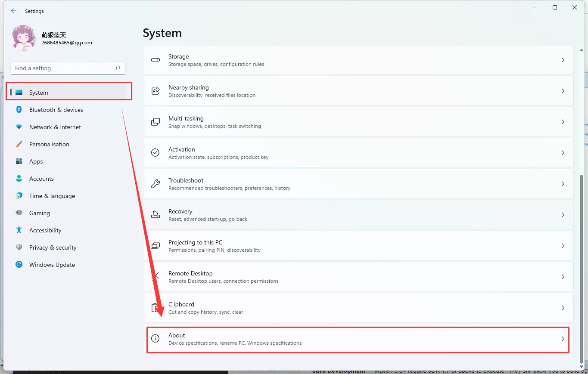The height and width of the screenshot is (374, 588).
Task: Click the Time & language globe icon
Action: (19, 195)
